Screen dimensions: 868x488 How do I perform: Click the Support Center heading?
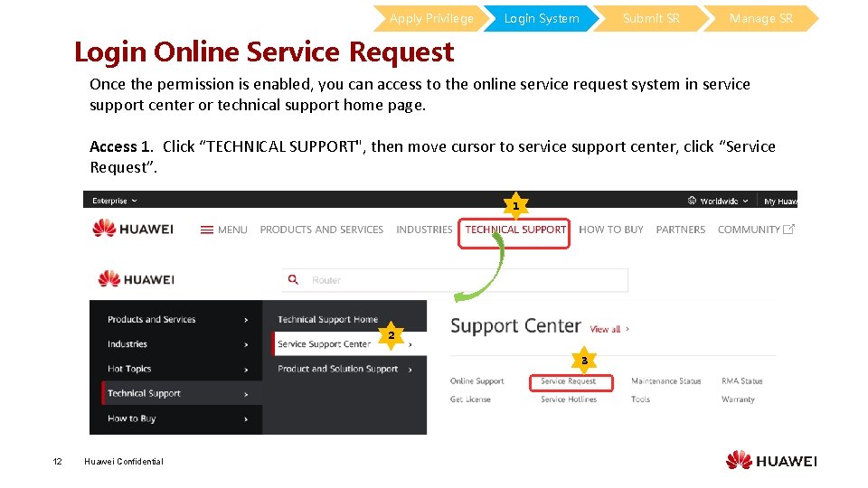515,326
